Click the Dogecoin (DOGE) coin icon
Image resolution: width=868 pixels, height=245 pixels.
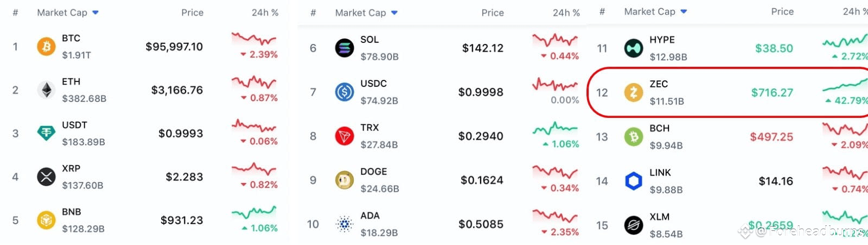point(344,180)
